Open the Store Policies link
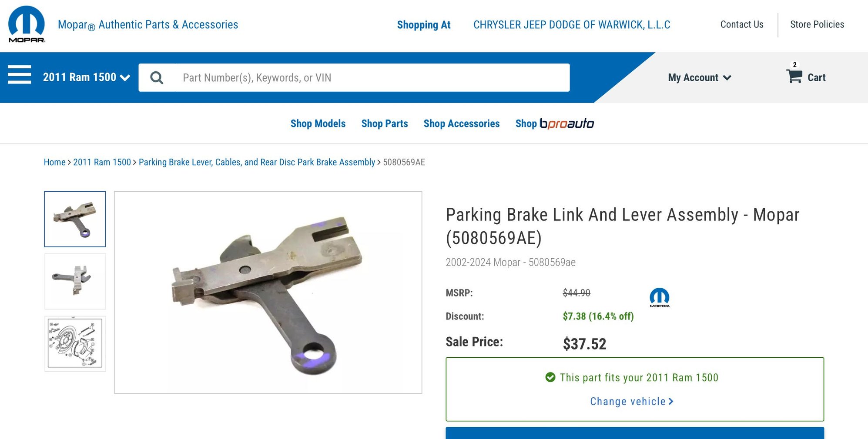The height and width of the screenshot is (439, 868). click(x=817, y=24)
